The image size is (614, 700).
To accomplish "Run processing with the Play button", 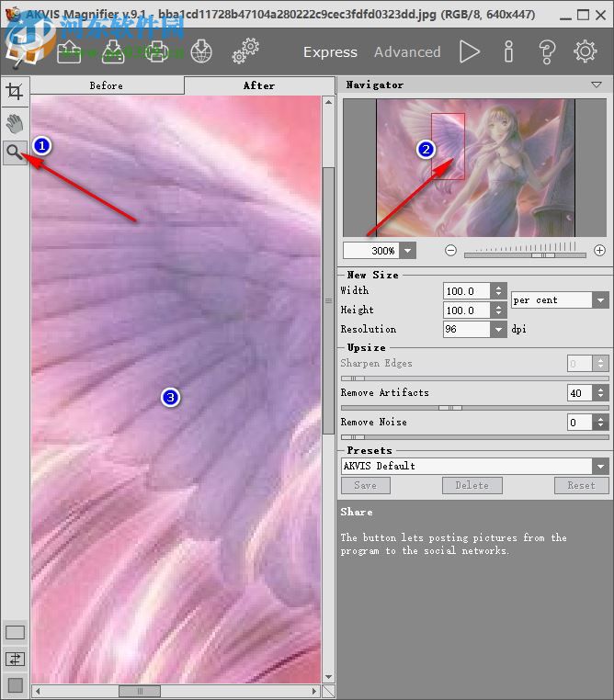I will click(x=470, y=51).
